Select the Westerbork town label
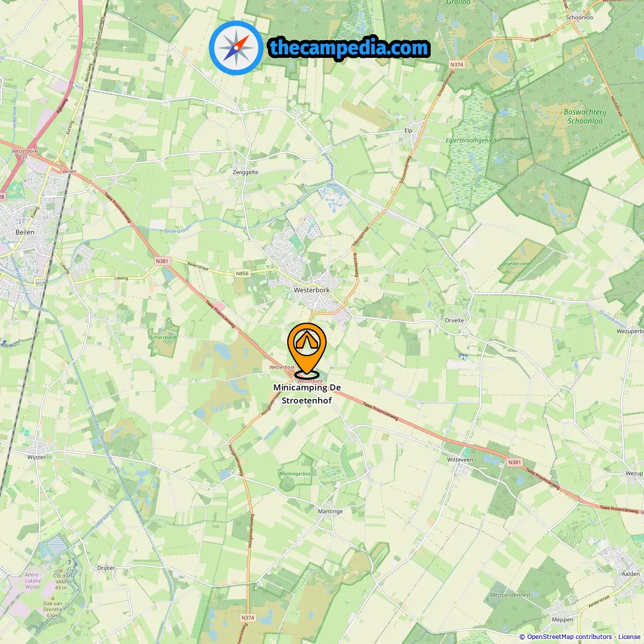 [x=312, y=290]
